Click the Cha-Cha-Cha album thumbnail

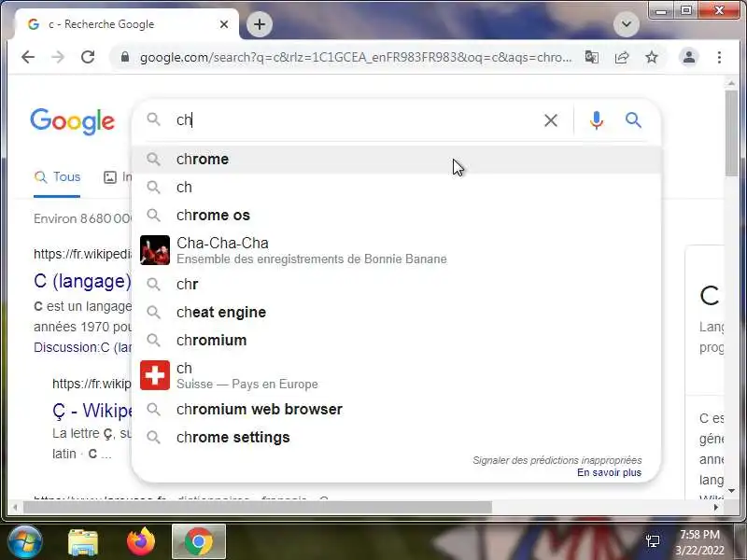(x=155, y=250)
